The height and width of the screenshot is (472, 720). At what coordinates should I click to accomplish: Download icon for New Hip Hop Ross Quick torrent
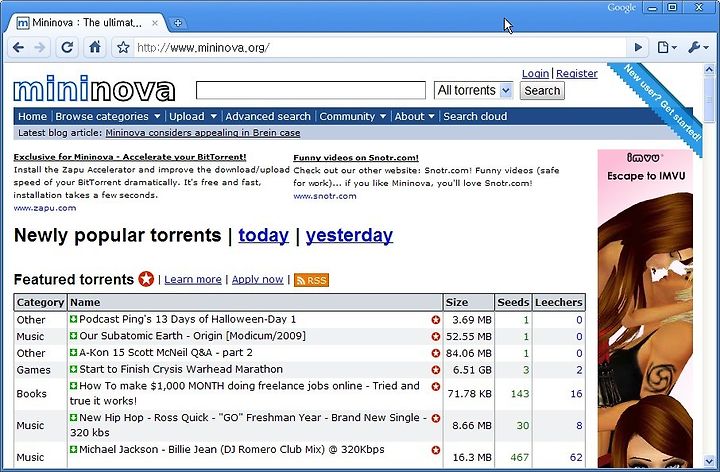[x=73, y=417]
